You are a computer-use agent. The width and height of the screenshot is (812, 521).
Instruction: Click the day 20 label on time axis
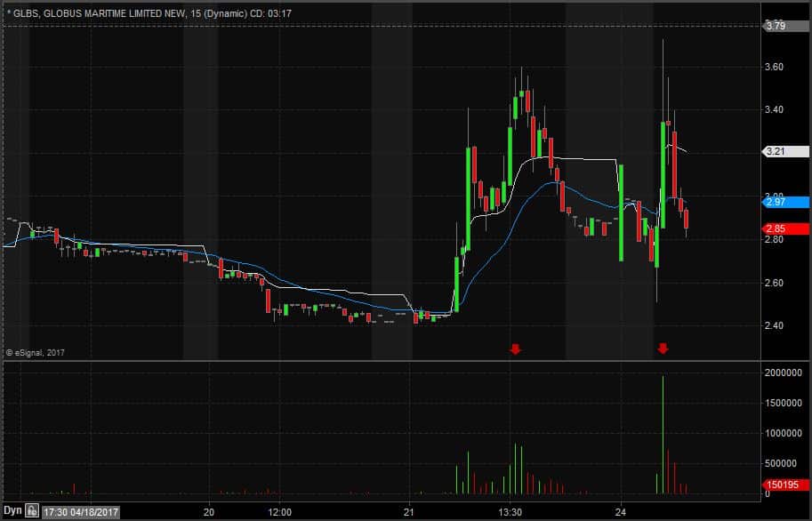click(209, 512)
